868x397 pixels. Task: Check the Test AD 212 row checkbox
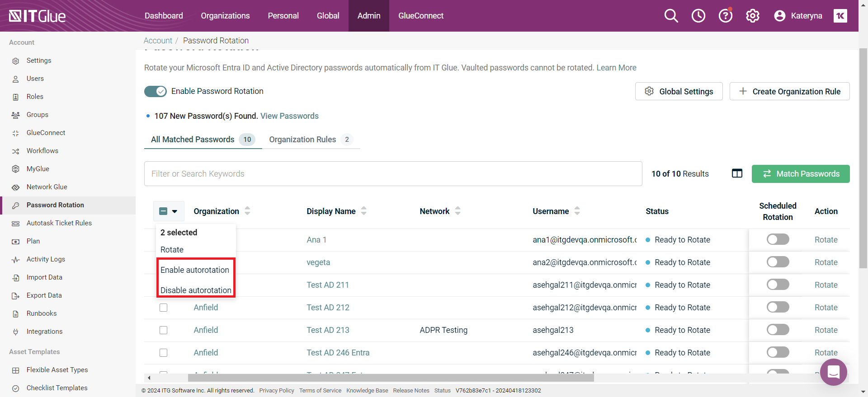(x=163, y=308)
